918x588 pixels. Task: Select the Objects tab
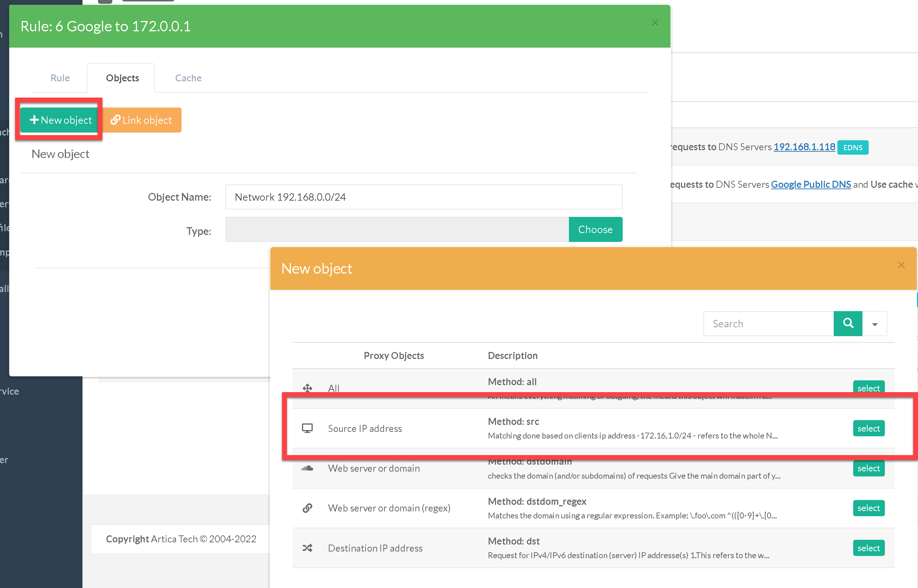(122, 78)
